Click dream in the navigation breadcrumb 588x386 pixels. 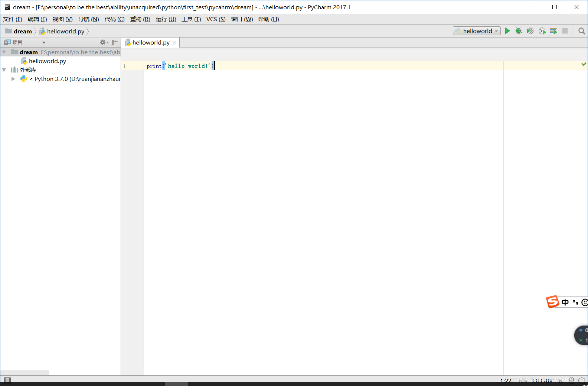[19, 32]
